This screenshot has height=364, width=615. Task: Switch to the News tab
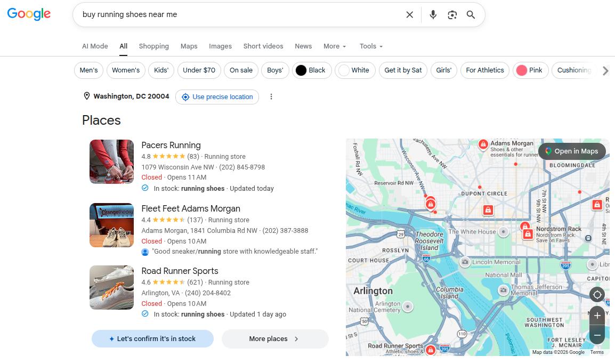coord(303,46)
